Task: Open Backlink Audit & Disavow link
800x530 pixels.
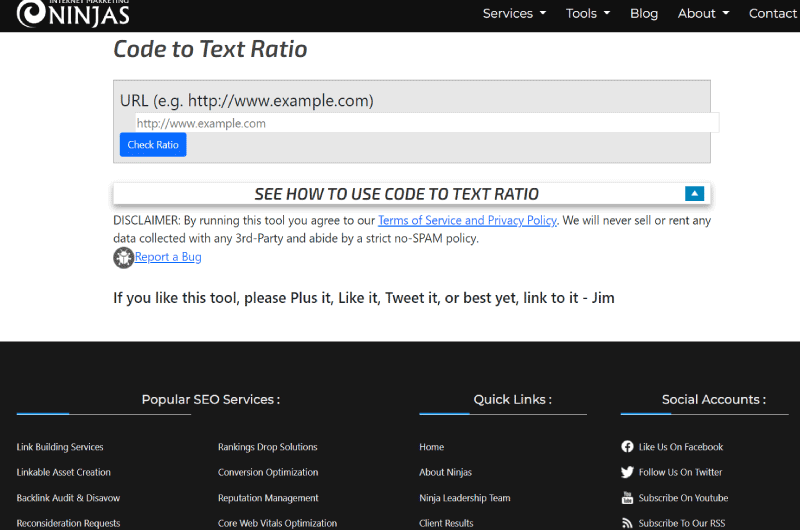Action: (68, 498)
